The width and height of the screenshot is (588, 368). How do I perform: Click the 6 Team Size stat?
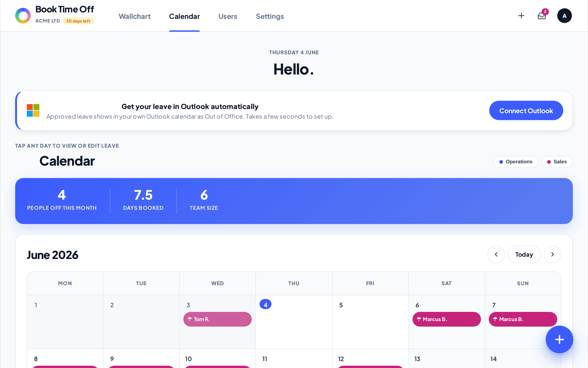(204, 200)
